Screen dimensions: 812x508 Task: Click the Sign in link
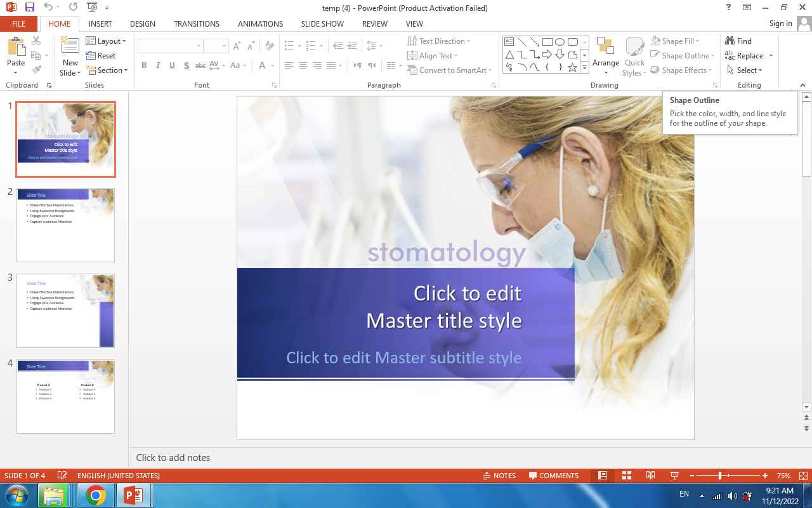click(x=780, y=23)
